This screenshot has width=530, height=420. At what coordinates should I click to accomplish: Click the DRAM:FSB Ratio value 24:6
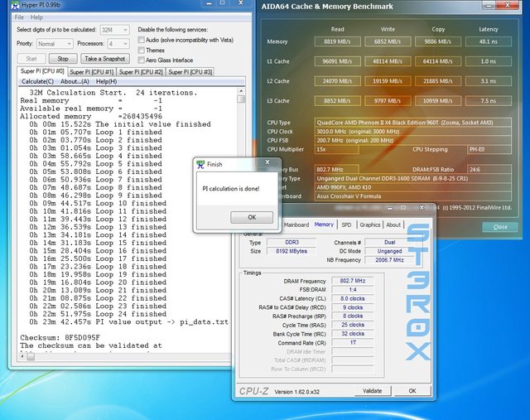tap(489, 170)
